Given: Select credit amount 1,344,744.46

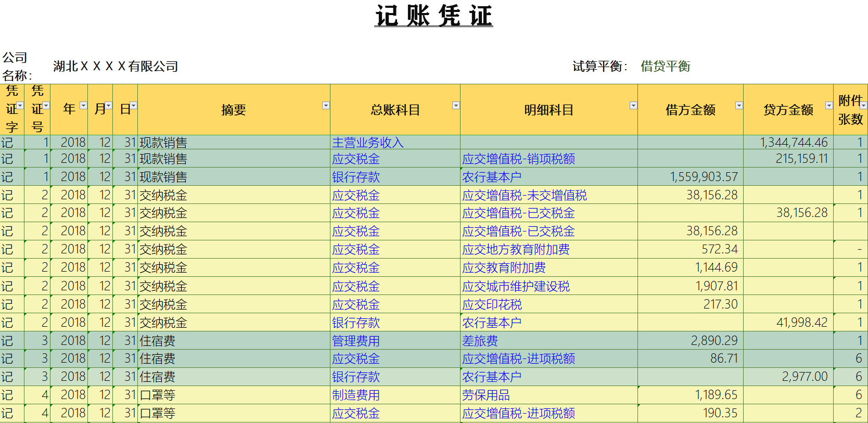Looking at the screenshot, I should click(x=794, y=143).
